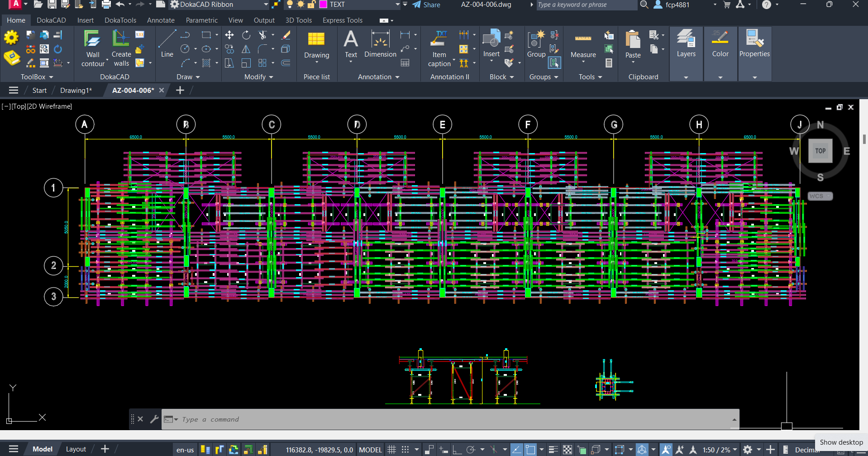Click the magenta TEXT layer color swatch

pos(323,5)
